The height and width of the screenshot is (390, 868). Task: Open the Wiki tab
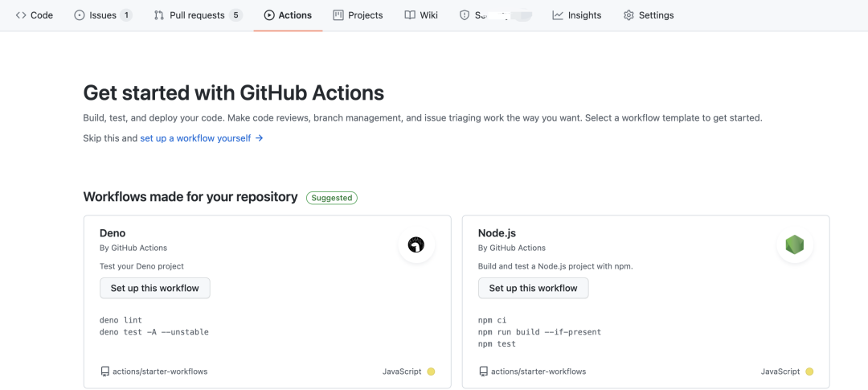click(x=420, y=15)
